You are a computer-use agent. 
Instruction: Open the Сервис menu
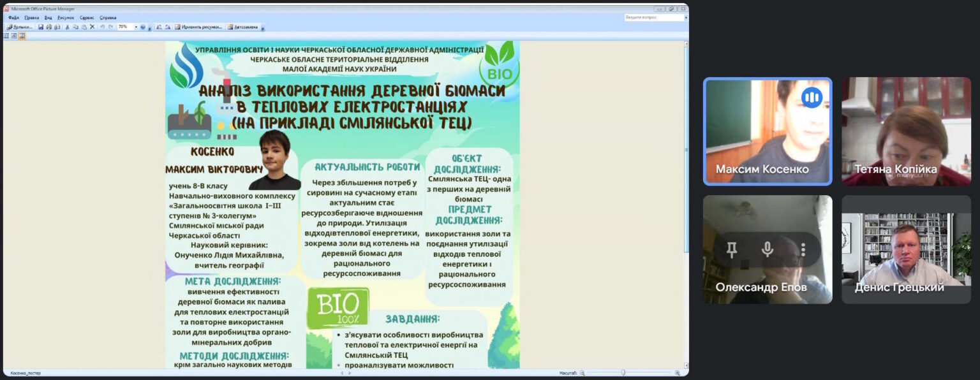(x=87, y=18)
